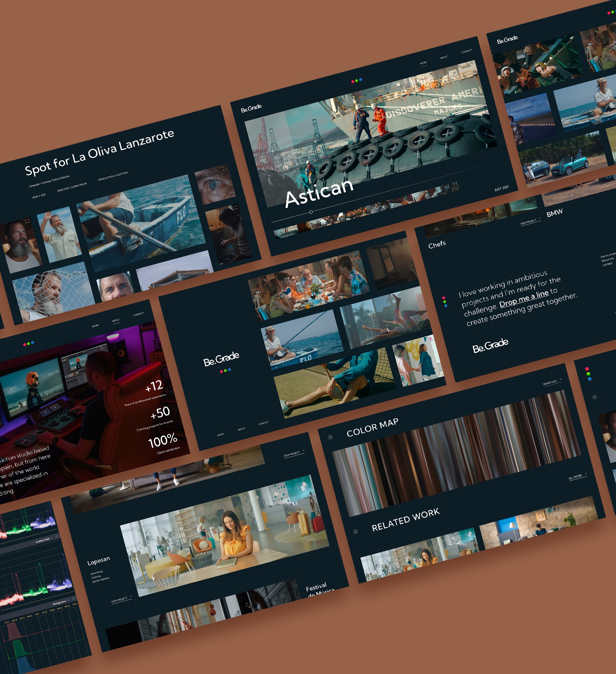Click color dots on the About studio page
The width and height of the screenshot is (616, 674).
coord(29,343)
